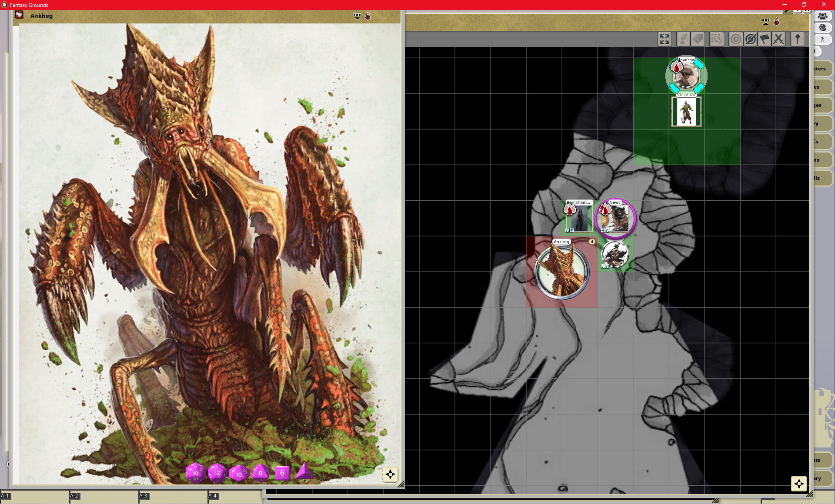This screenshot has height=504, width=835.
Task: Roll the purple d6 die
Action: [x=282, y=473]
